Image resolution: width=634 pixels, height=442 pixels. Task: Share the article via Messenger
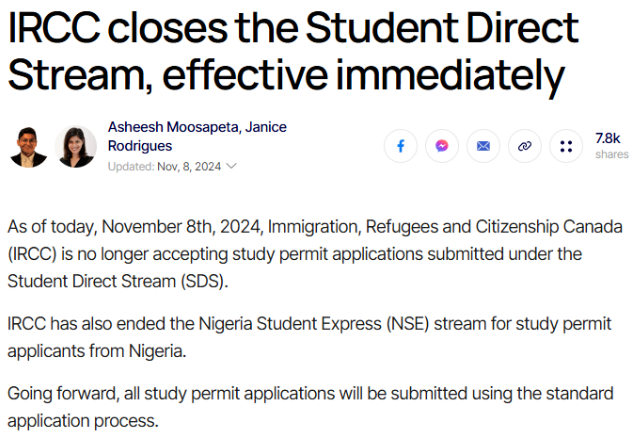pyautogui.click(x=442, y=146)
